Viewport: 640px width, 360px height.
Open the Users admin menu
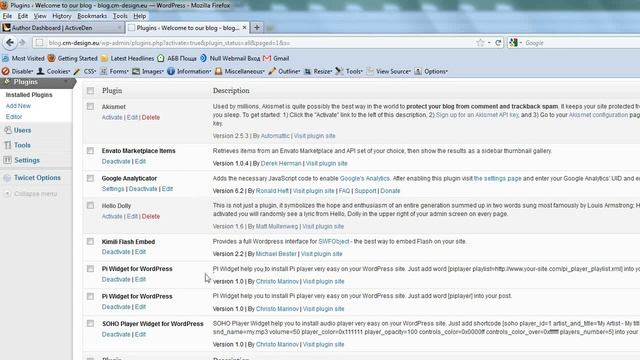pyautogui.click(x=22, y=130)
